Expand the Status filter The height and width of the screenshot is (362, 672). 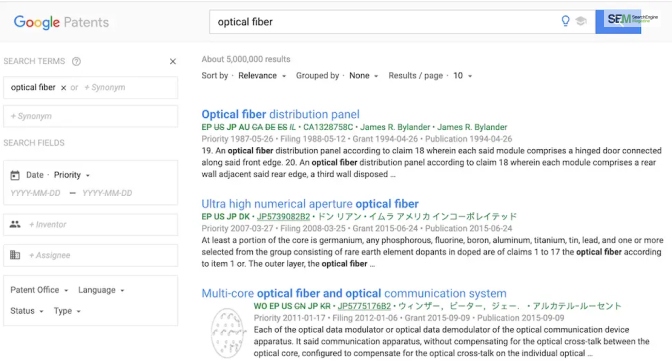[x=27, y=311]
